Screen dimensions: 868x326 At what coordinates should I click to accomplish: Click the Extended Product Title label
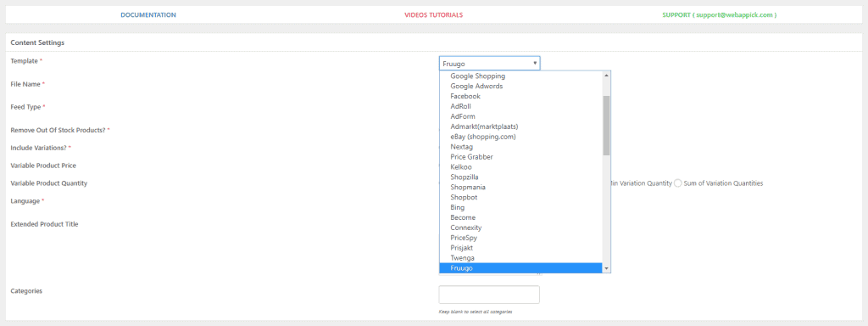click(44, 224)
